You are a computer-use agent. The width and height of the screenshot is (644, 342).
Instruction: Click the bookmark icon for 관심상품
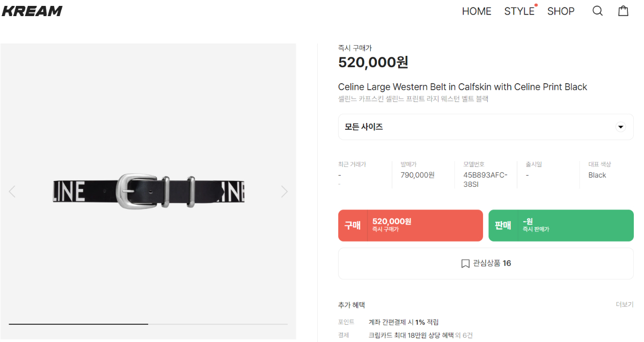click(x=465, y=264)
